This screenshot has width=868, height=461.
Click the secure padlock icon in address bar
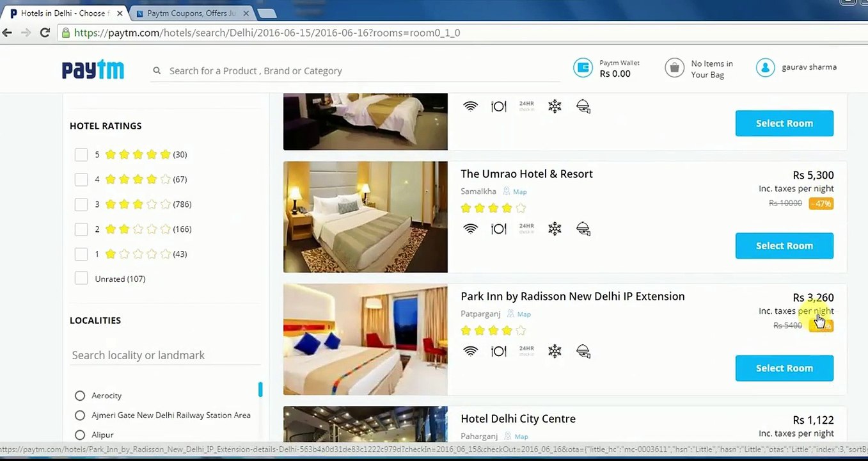point(65,33)
